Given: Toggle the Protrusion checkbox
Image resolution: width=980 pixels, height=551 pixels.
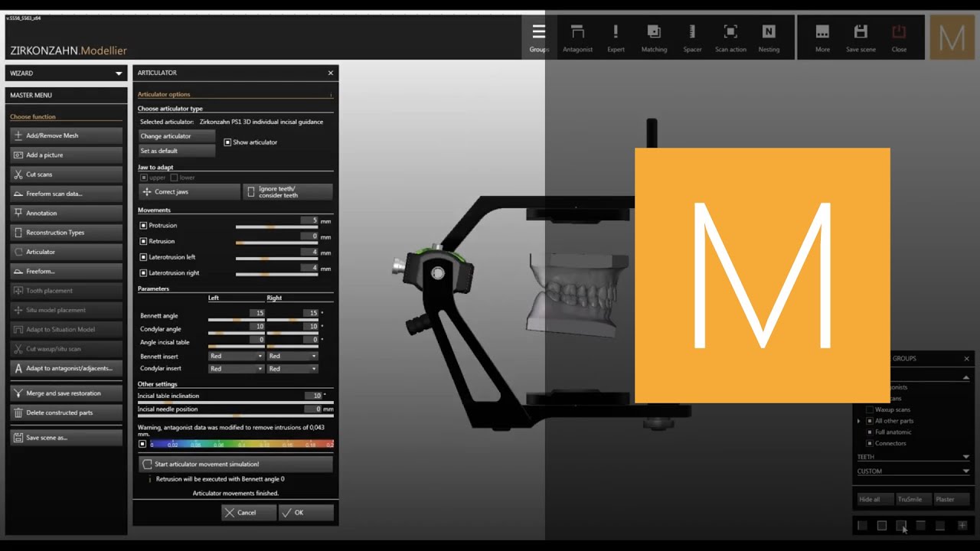Looking at the screenshot, I should (143, 226).
